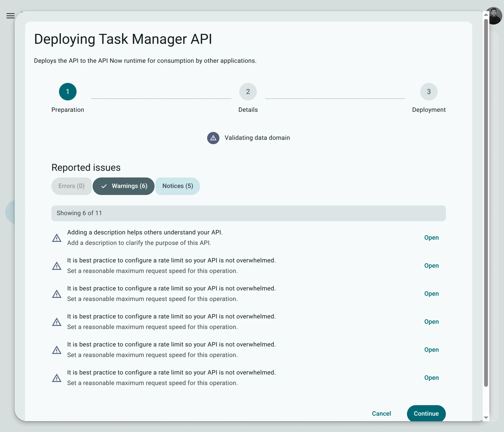Click the Deployment step label
The height and width of the screenshot is (432, 504).
(x=429, y=110)
